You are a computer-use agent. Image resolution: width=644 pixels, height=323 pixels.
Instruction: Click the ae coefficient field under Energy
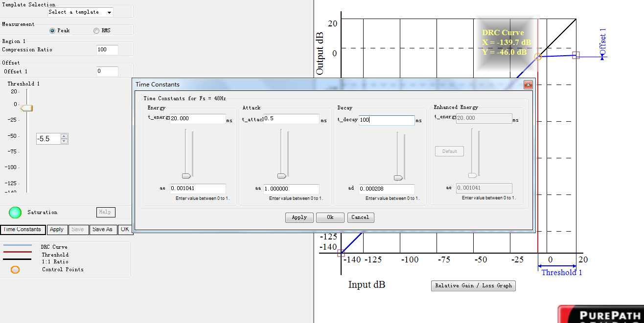(198, 189)
